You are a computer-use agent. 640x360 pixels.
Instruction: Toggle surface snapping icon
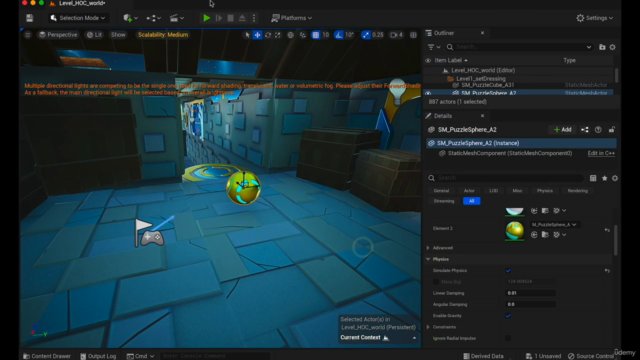pos(303,35)
